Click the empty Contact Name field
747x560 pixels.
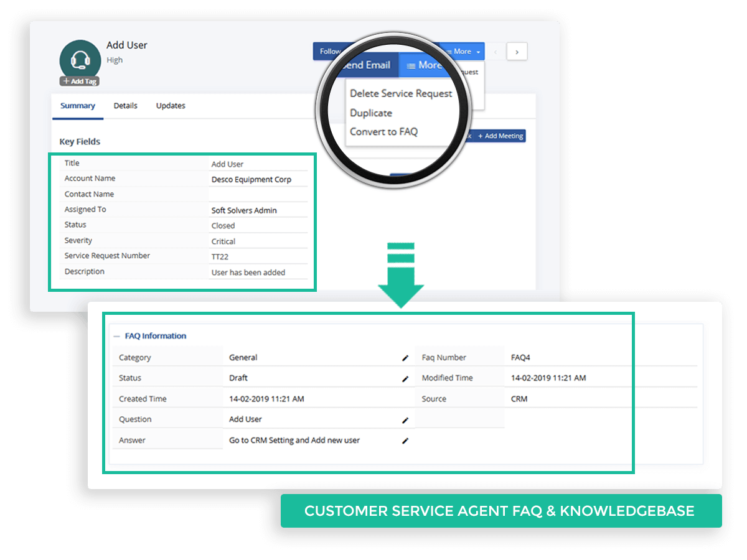pos(258,194)
